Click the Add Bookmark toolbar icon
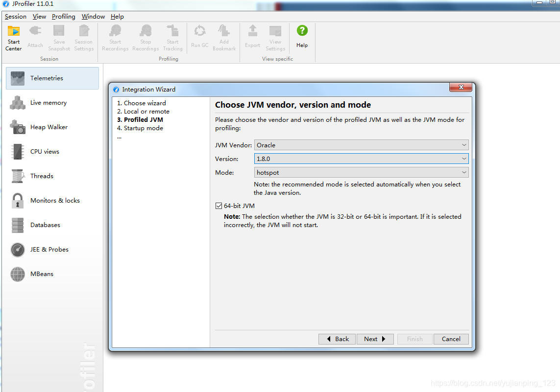The width and height of the screenshot is (560, 392). point(224,31)
